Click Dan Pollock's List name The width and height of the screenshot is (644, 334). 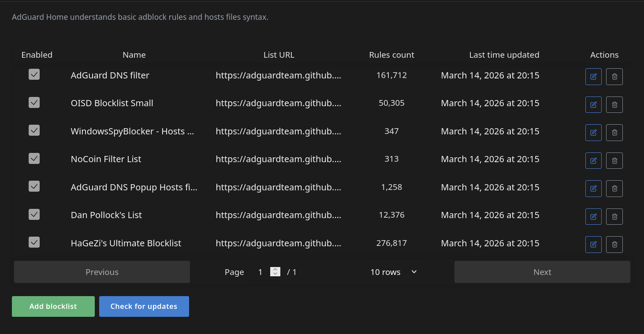point(106,215)
